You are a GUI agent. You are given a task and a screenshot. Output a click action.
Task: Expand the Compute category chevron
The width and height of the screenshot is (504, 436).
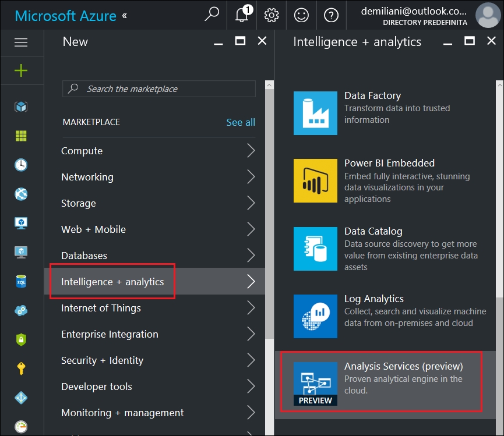click(251, 151)
